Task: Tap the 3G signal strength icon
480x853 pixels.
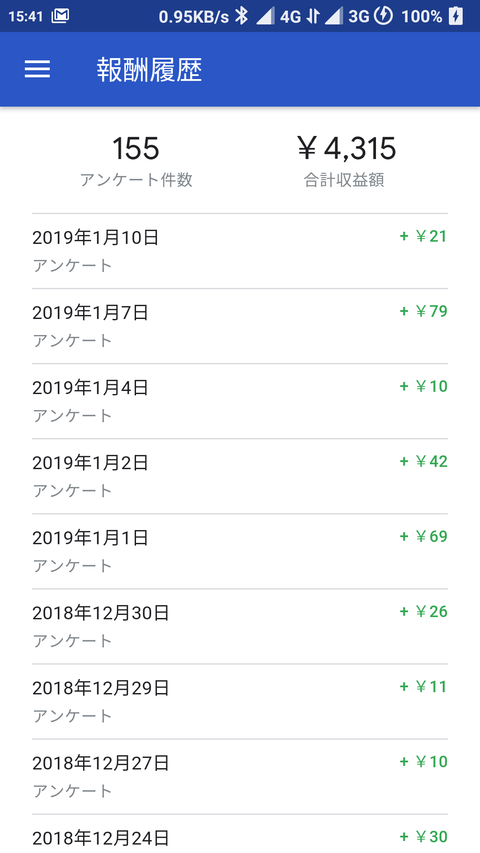Action: [x=334, y=17]
